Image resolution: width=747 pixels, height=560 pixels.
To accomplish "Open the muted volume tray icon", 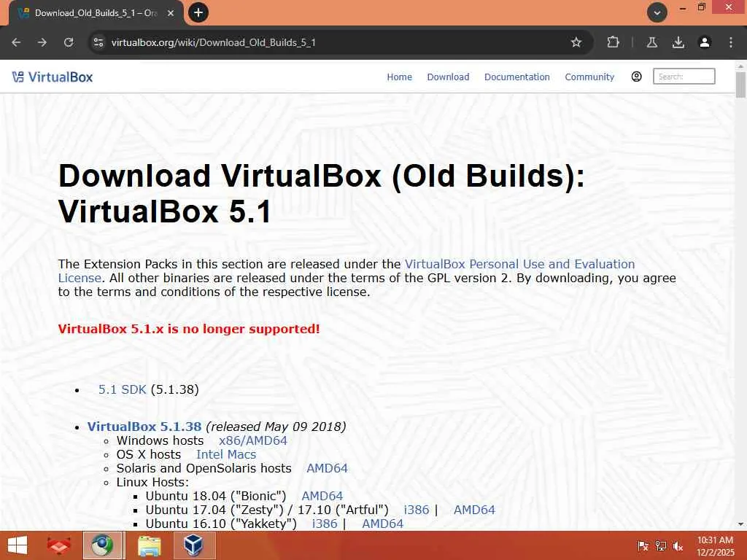I will click(x=678, y=545).
